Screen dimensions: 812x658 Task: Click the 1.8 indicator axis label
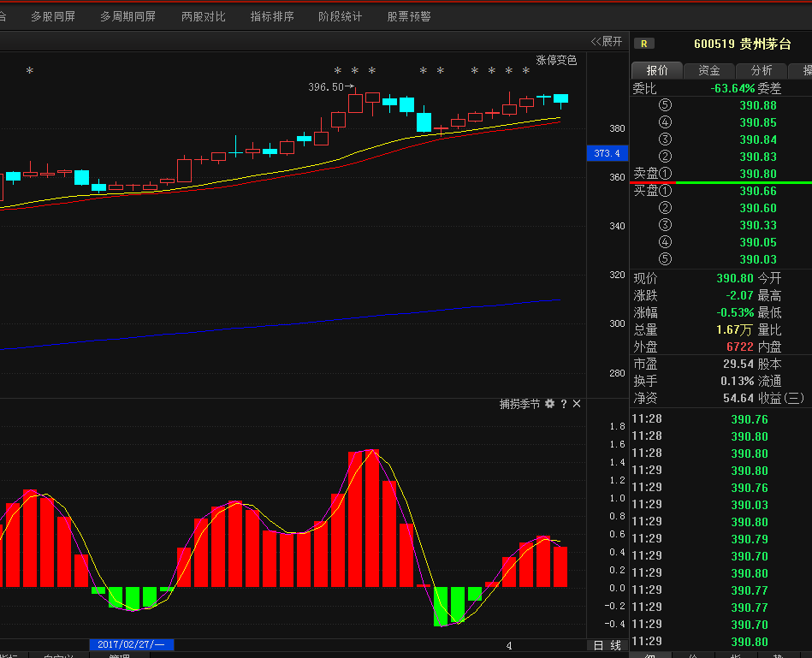coord(617,427)
